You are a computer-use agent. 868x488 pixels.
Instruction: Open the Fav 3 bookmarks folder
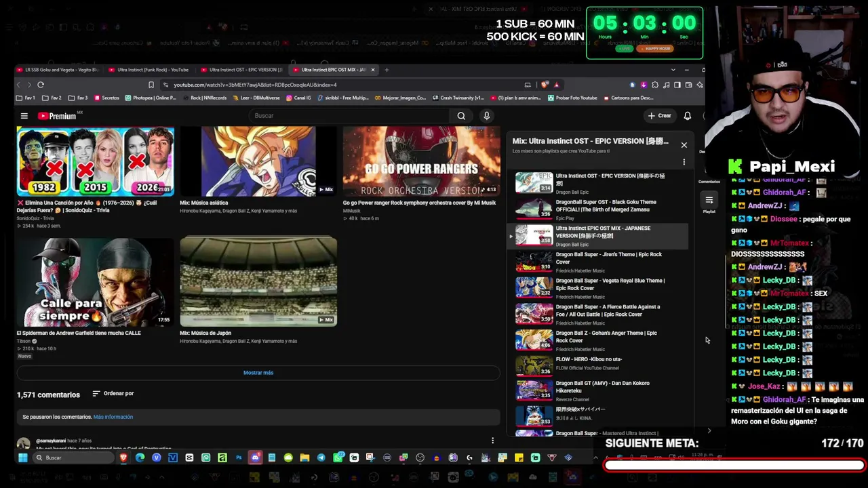(x=78, y=98)
